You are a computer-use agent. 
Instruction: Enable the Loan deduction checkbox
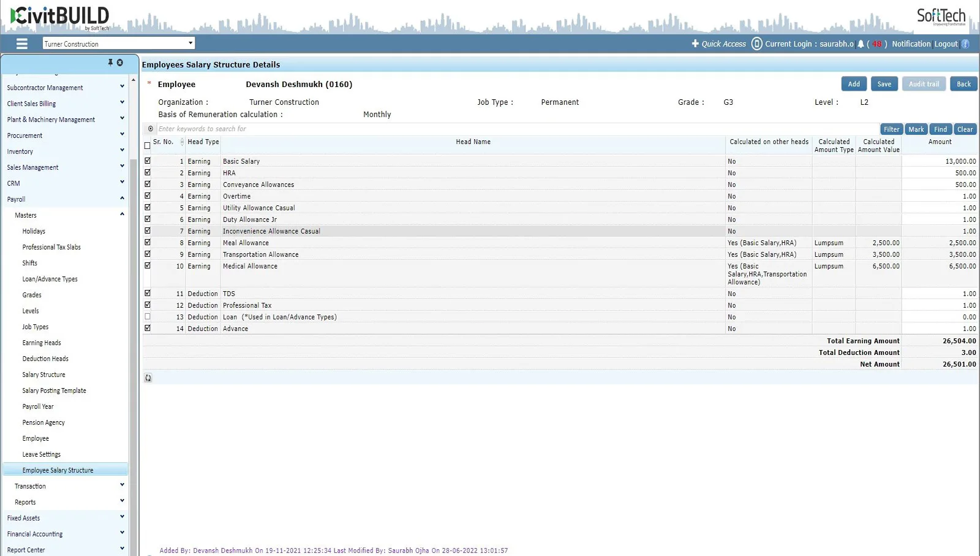[x=148, y=317]
